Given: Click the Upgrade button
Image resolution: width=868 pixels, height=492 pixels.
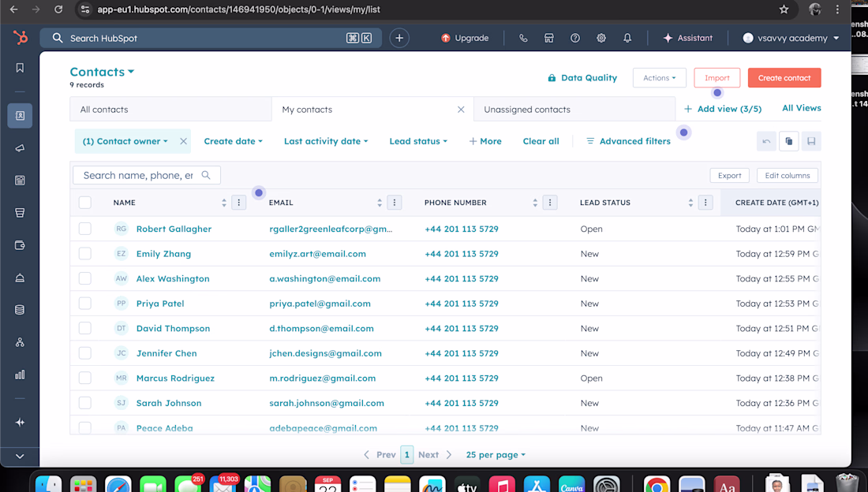Looking at the screenshot, I should pyautogui.click(x=465, y=38).
